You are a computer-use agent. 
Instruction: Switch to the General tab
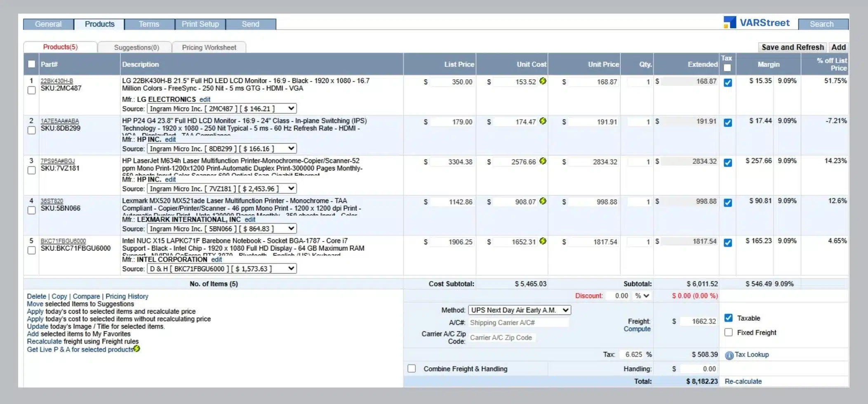tap(48, 24)
